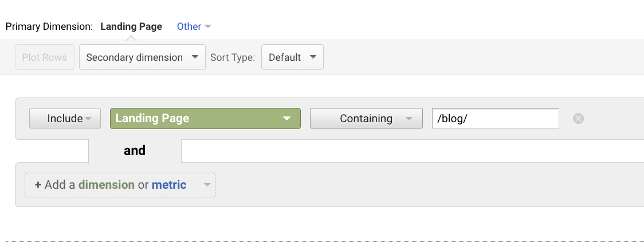Click white arrow on green Landing Page selector
The height and width of the screenshot is (249, 644).
pyautogui.click(x=287, y=119)
